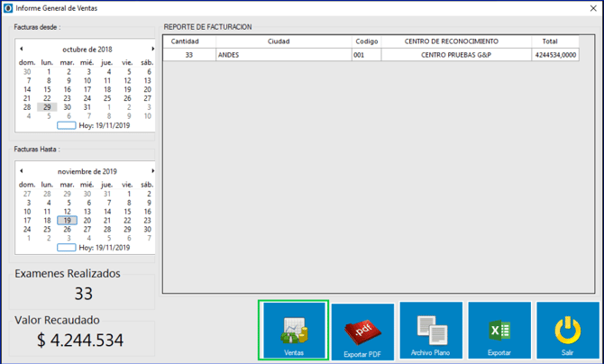Select October 29 in the start calendar

47,106
